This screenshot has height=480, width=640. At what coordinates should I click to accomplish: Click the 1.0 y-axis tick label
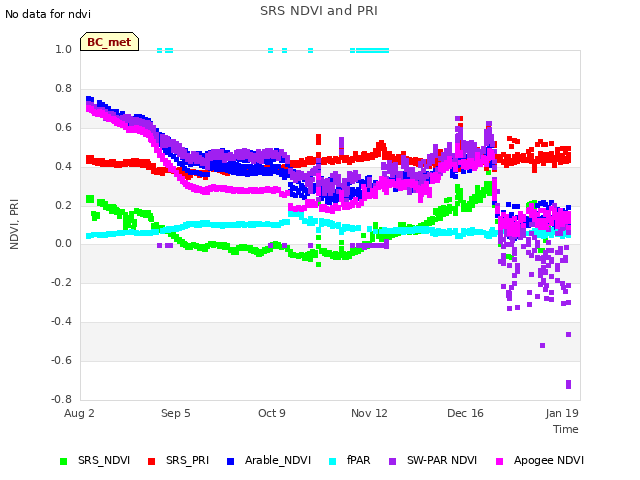(x=63, y=50)
